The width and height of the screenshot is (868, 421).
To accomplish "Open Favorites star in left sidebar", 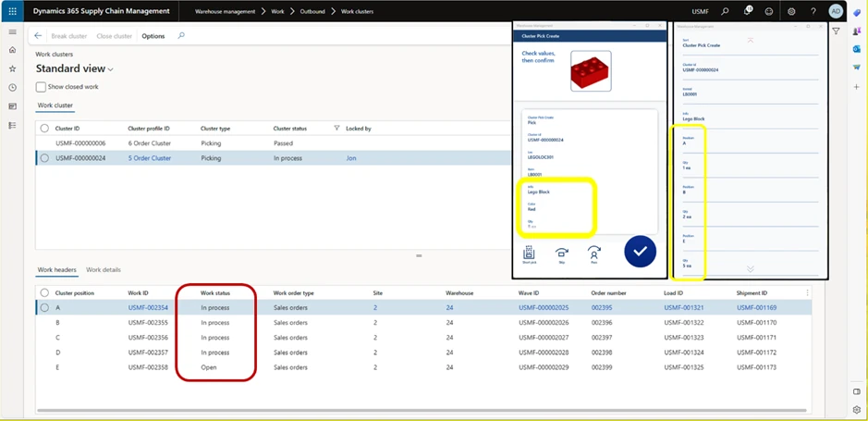I will point(12,68).
